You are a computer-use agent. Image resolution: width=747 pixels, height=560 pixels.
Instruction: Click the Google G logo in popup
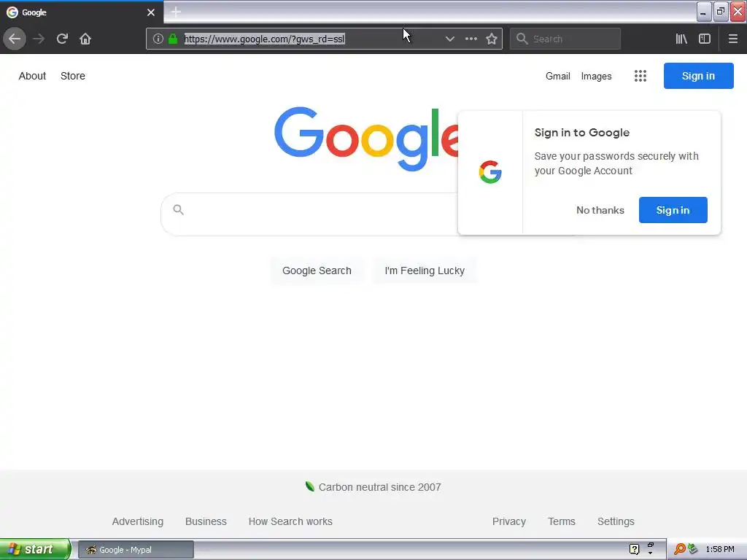coord(490,172)
